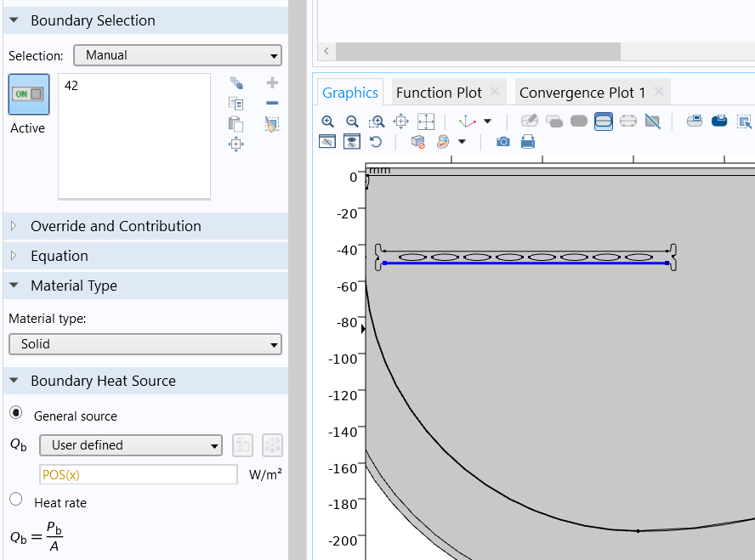
Task: Select the Heat rate radio button
Action: click(x=16, y=500)
